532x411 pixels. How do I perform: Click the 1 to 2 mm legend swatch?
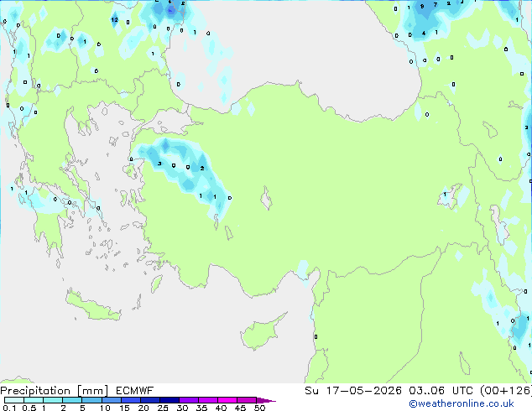click(53, 400)
